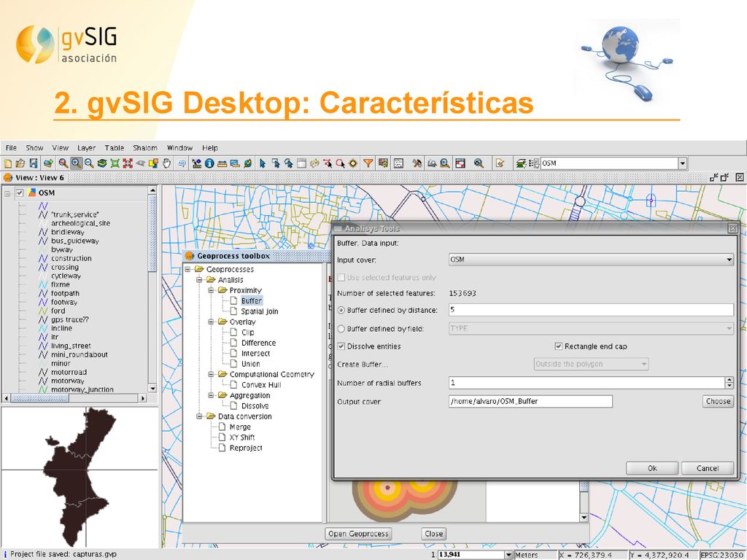This screenshot has height=560, width=747.
Task: Select the Measure distance ruler tool
Action: pos(222,163)
